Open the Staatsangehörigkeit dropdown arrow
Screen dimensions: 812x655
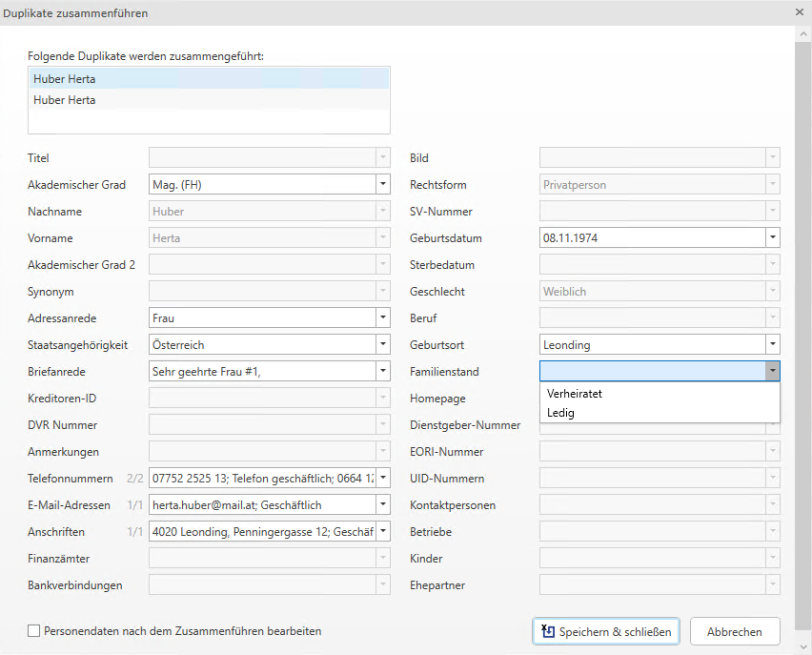pos(382,345)
